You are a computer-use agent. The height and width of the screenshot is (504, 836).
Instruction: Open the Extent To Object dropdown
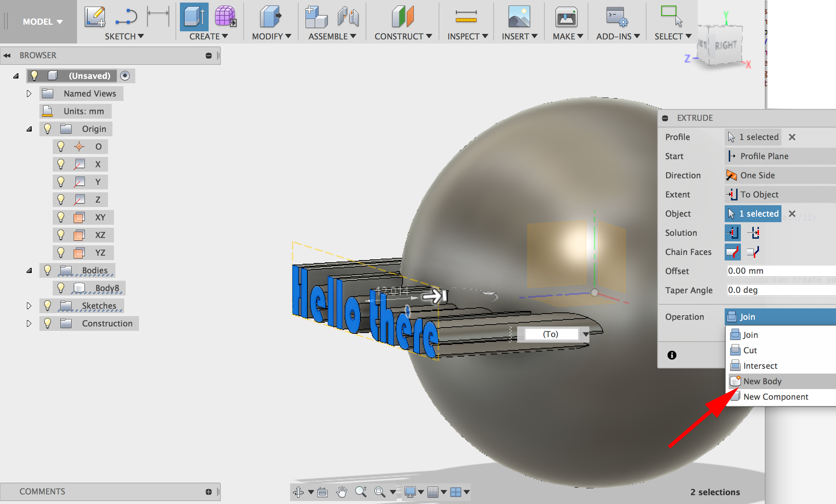pos(780,195)
